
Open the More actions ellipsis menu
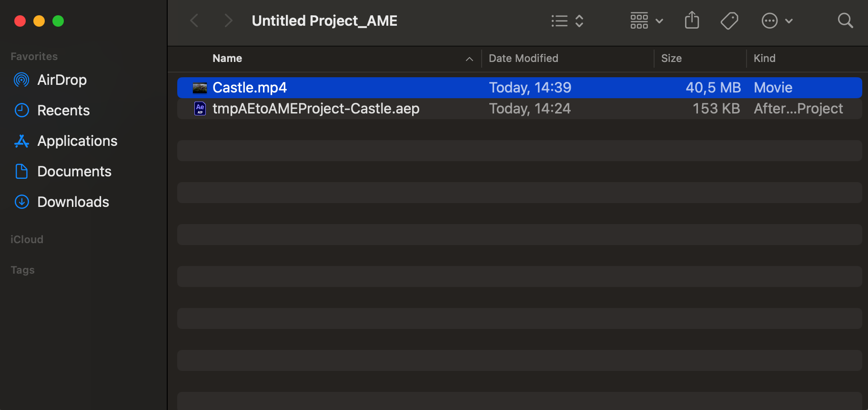777,20
